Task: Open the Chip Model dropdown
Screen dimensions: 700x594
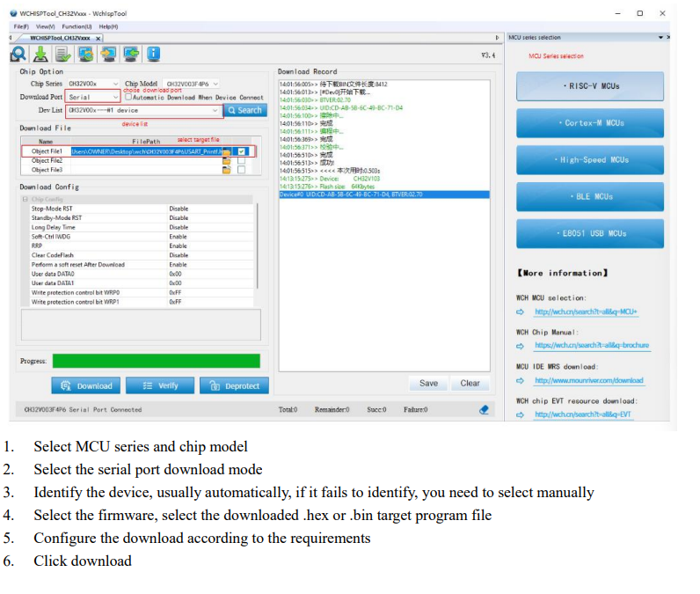Action: pos(192,84)
